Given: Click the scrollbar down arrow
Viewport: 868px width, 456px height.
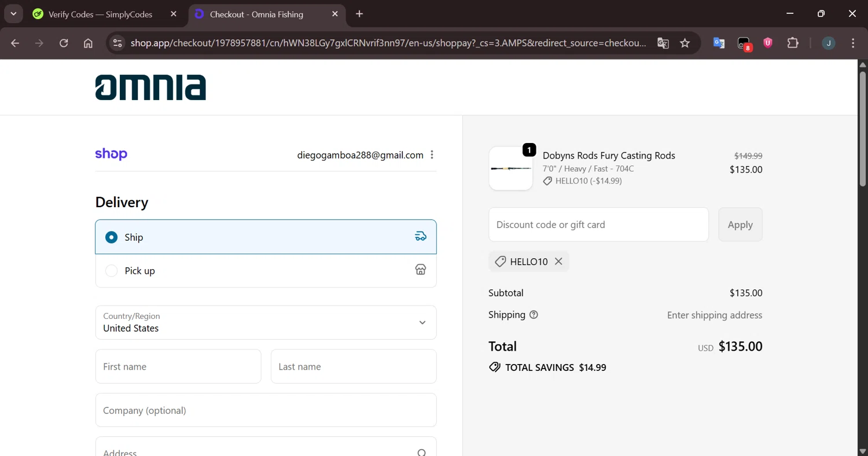Looking at the screenshot, I should pos(862,451).
